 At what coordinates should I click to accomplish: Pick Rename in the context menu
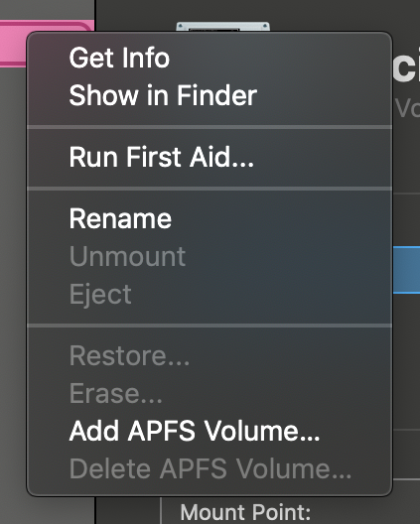pyautogui.click(x=120, y=218)
